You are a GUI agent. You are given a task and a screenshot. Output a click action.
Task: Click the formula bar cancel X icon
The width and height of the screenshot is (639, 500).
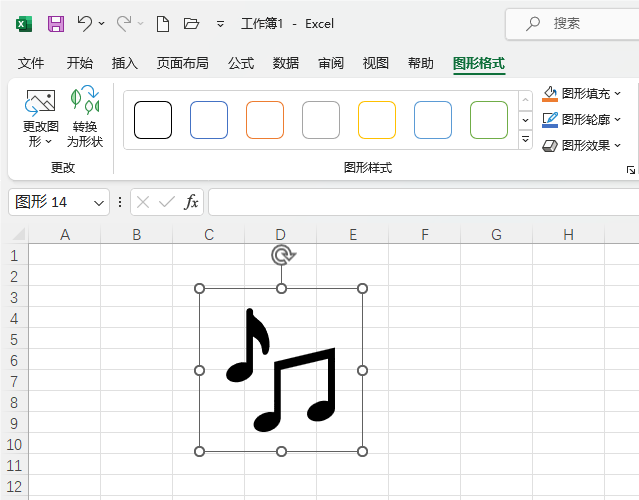tap(143, 202)
